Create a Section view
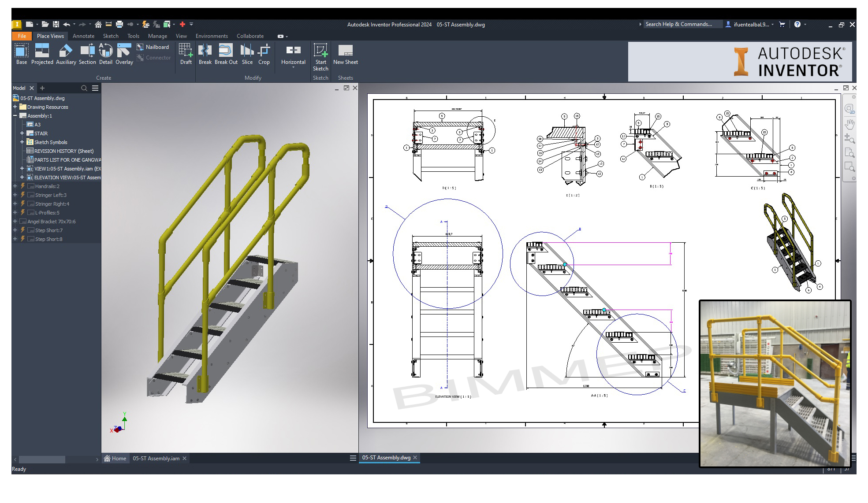The height and width of the screenshot is (503, 868). pyautogui.click(x=87, y=54)
